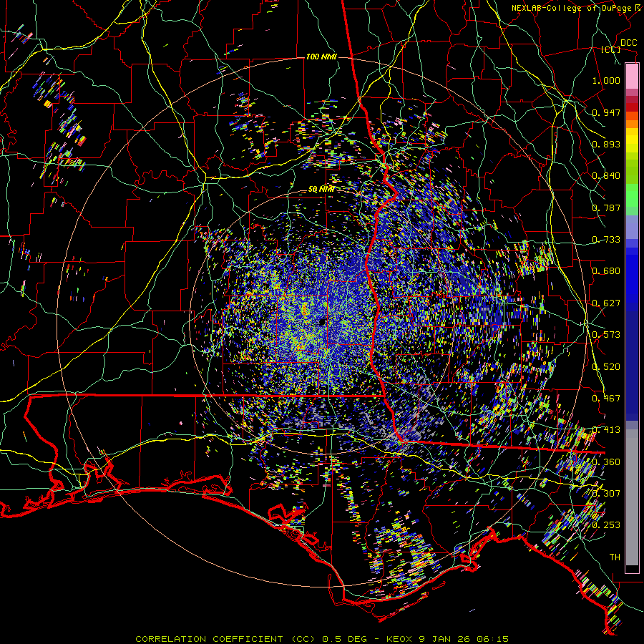Viewport: 644px width, 644px height.
Task: Pick the pink segment of the color bar
Action: click(632, 76)
